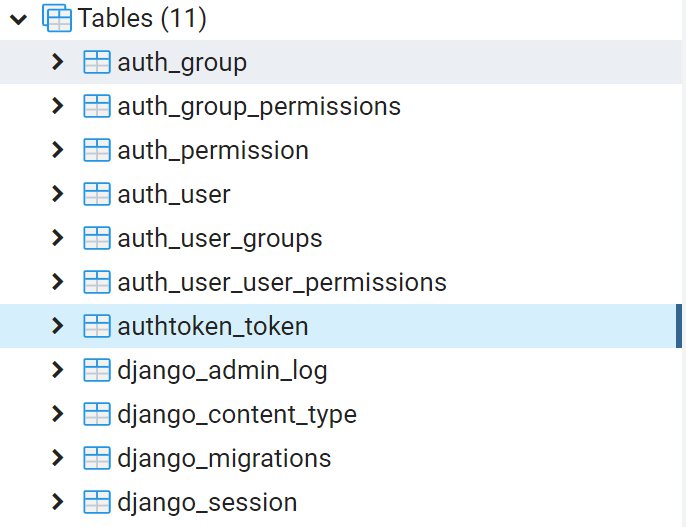Screen dimensions: 686x527
Task: Select the auth_user_user_permissions table
Action: click(281, 283)
